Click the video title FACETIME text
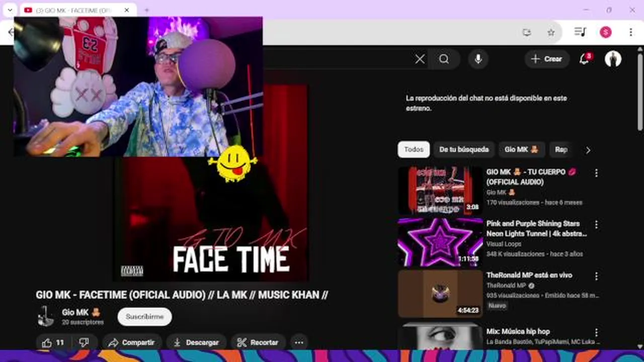 [x=182, y=295]
